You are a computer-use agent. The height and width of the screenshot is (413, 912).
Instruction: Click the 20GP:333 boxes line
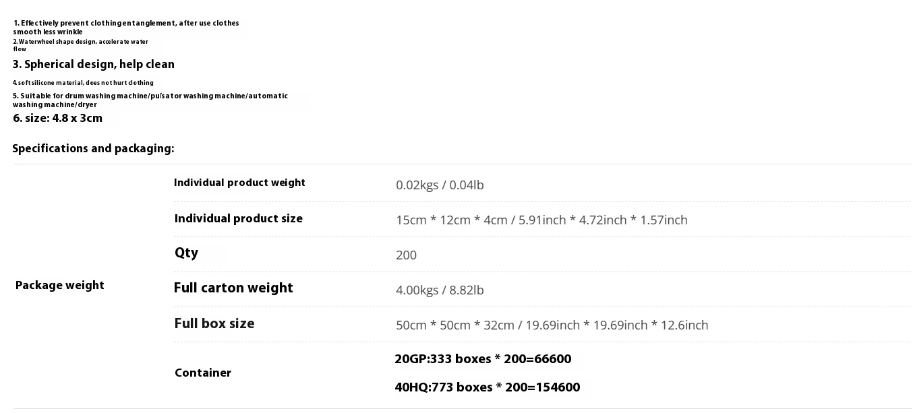point(483,359)
